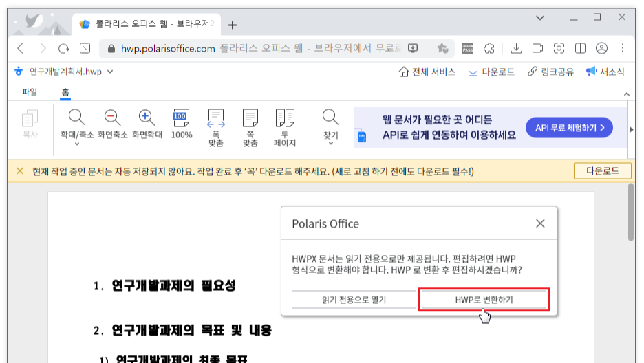Toggle the browser side panel icon
The height and width of the screenshot is (363, 644).
[580, 48]
